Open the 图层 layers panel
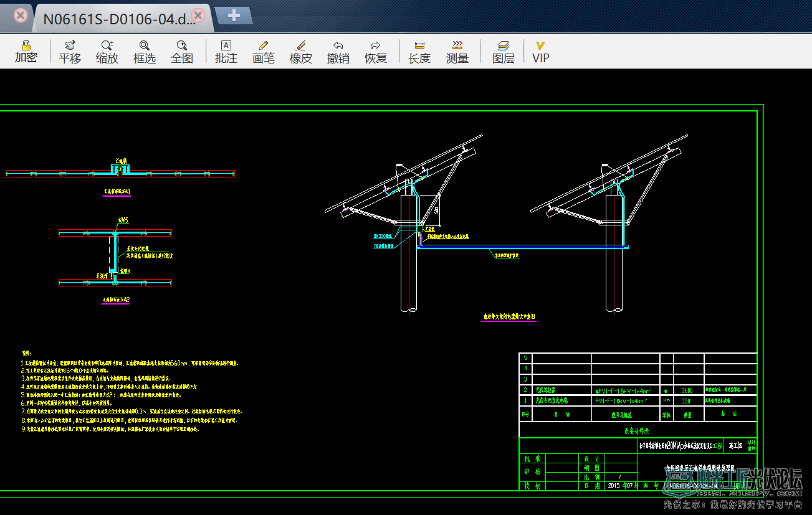This screenshot has height=515, width=812. (x=504, y=52)
